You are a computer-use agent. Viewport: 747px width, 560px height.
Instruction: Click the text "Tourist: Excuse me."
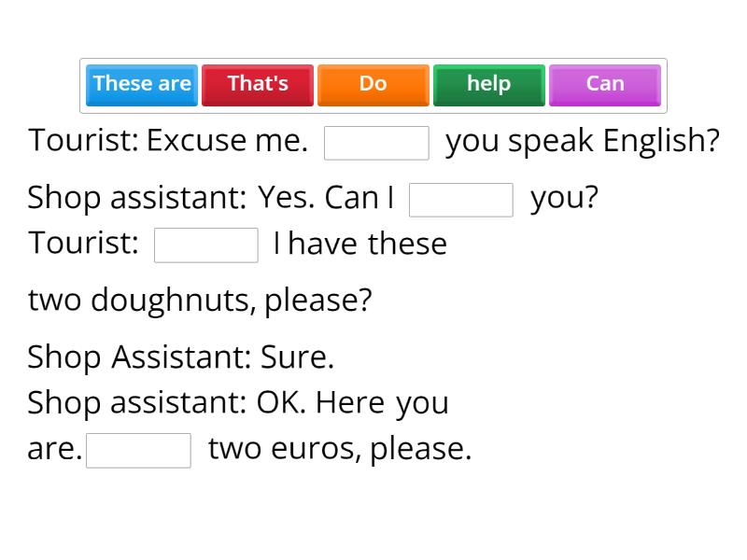point(168,141)
